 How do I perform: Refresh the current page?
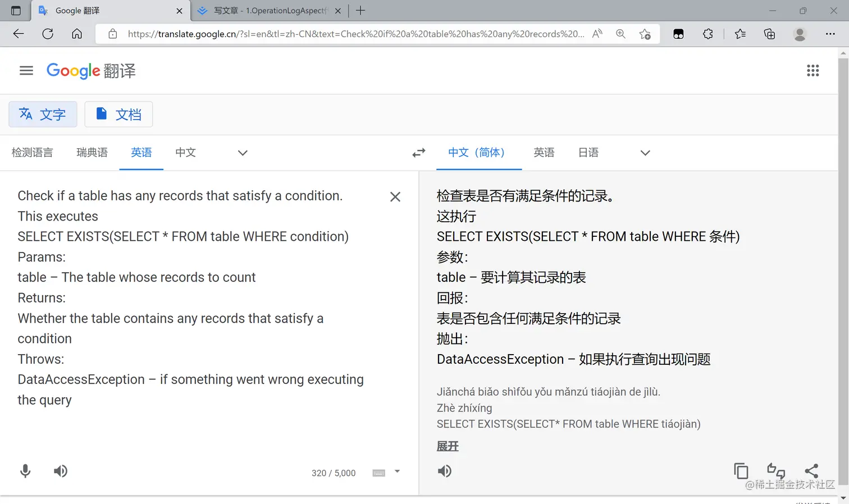click(48, 34)
